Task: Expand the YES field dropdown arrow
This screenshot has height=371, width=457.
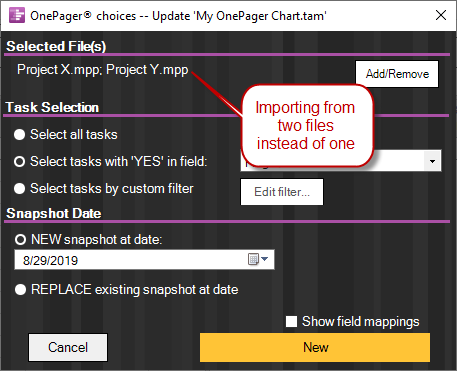Action: pyautogui.click(x=432, y=161)
